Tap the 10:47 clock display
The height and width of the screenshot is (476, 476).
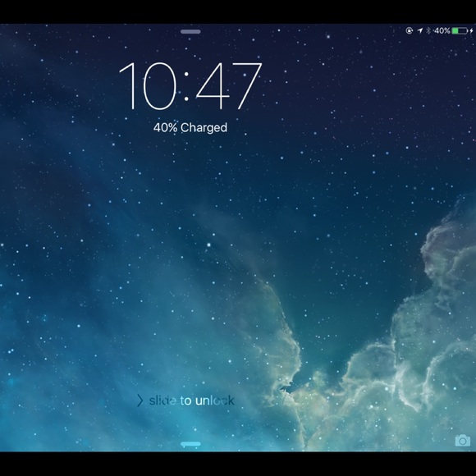click(190, 85)
